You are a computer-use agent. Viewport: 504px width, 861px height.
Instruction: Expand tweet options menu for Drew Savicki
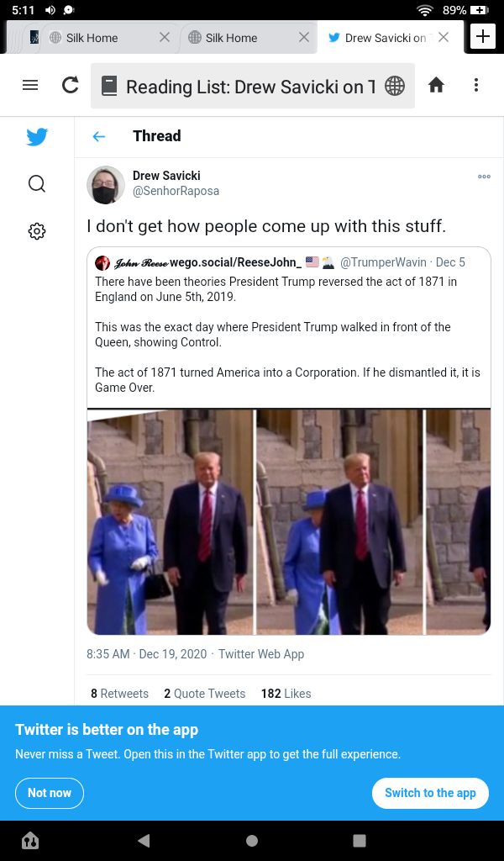coord(484,177)
